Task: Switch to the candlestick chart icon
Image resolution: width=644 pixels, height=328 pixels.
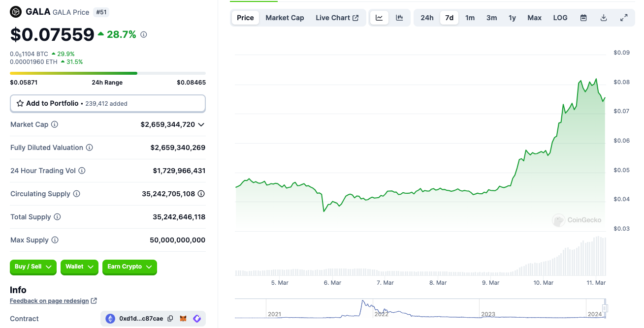Action: 399,18
